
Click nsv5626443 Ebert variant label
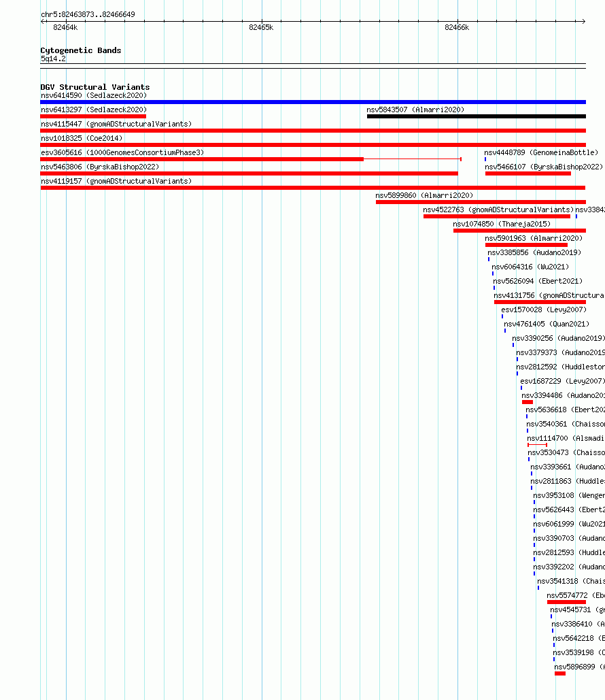click(x=569, y=510)
